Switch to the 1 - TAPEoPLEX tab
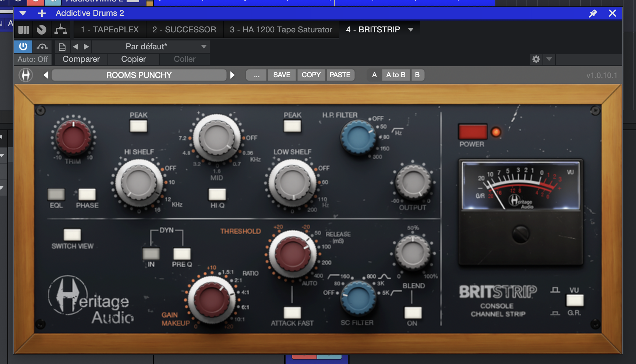The height and width of the screenshot is (364, 636). pos(110,30)
